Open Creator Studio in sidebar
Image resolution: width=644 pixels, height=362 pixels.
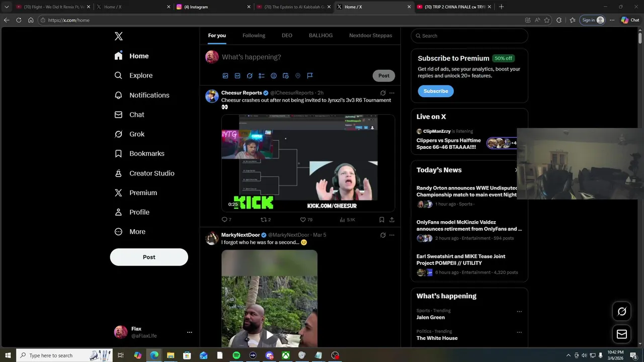click(x=145, y=173)
